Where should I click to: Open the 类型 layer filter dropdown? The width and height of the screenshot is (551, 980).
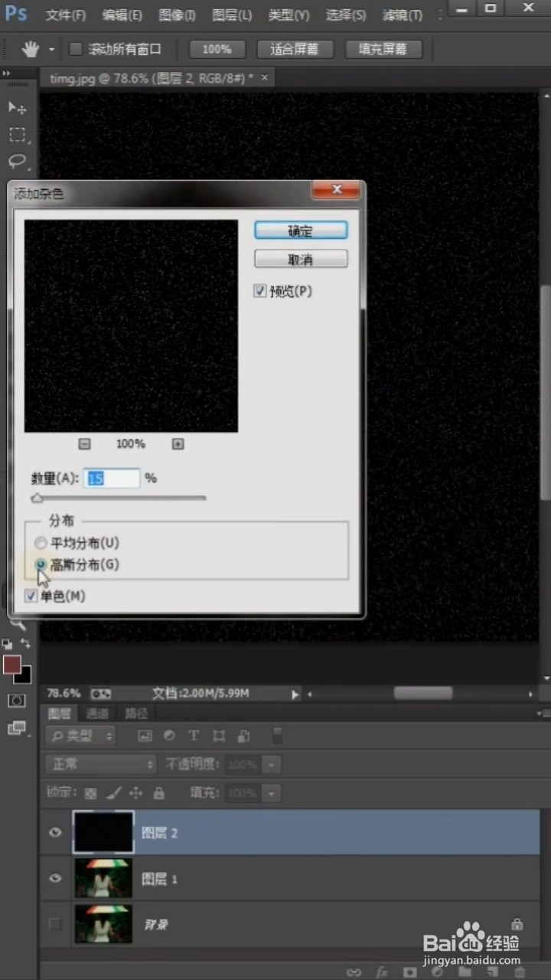tap(80, 736)
